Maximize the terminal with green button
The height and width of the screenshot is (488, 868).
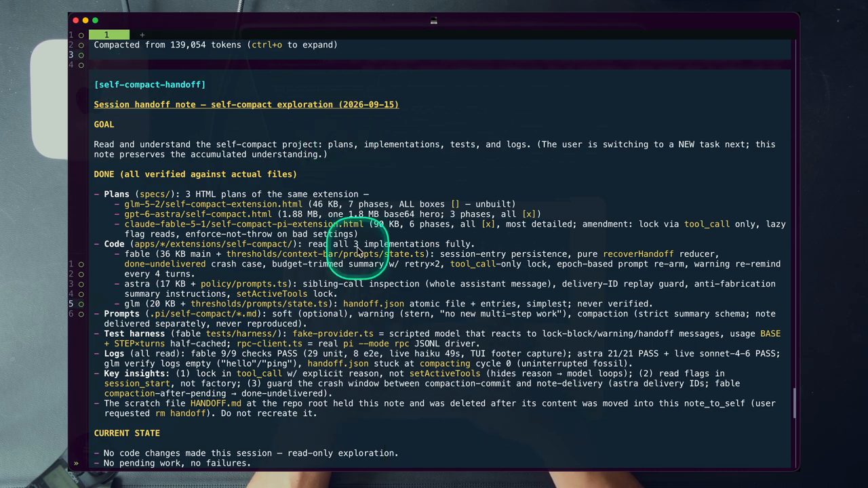(95, 20)
